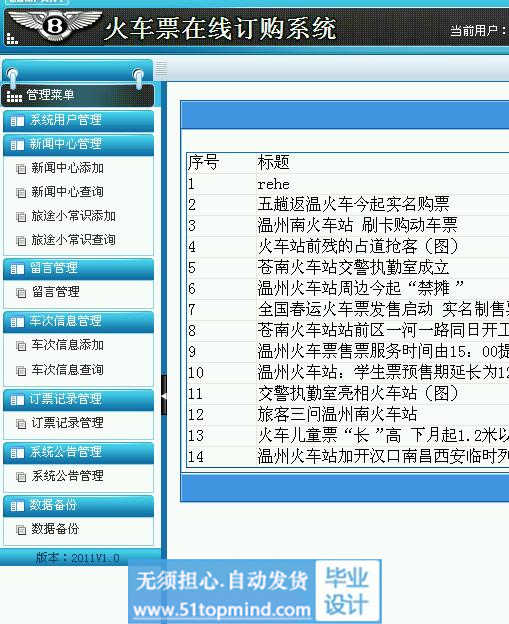Click the small icon beside 数据备份 sub-item
Screen dimensions: 509x624
21,530
